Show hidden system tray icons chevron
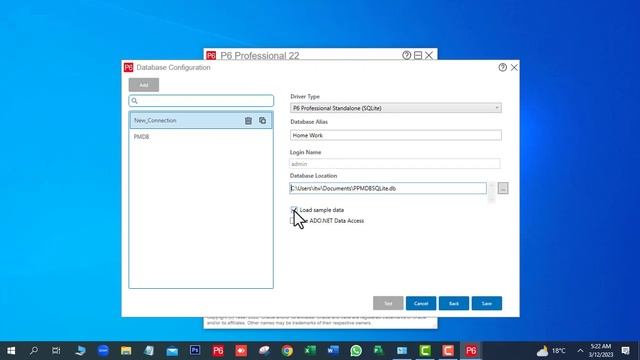The image size is (640, 360). (x=580, y=351)
